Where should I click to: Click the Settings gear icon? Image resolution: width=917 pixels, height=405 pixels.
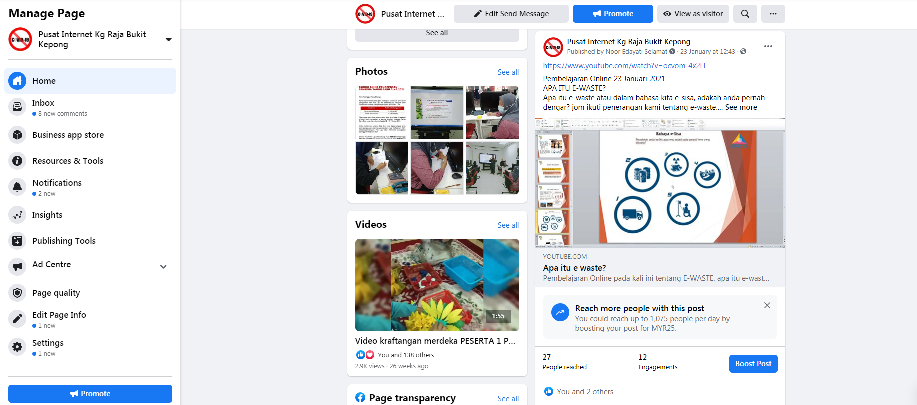pyautogui.click(x=18, y=347)
